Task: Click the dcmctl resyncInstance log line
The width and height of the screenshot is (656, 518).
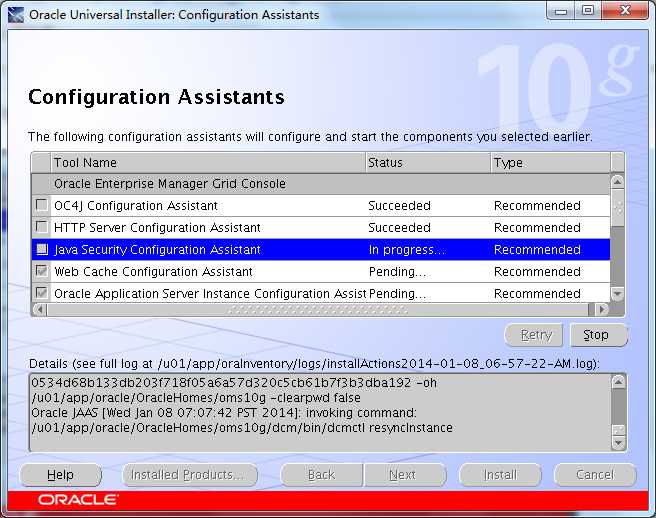Action: point(242,428)
